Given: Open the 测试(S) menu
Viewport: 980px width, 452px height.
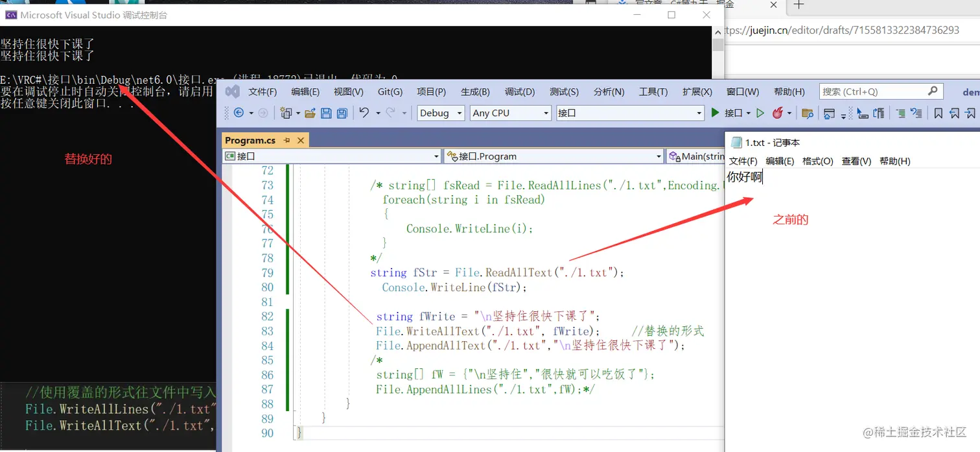Looking at the screenshot, I should click(x=564, y=92).
